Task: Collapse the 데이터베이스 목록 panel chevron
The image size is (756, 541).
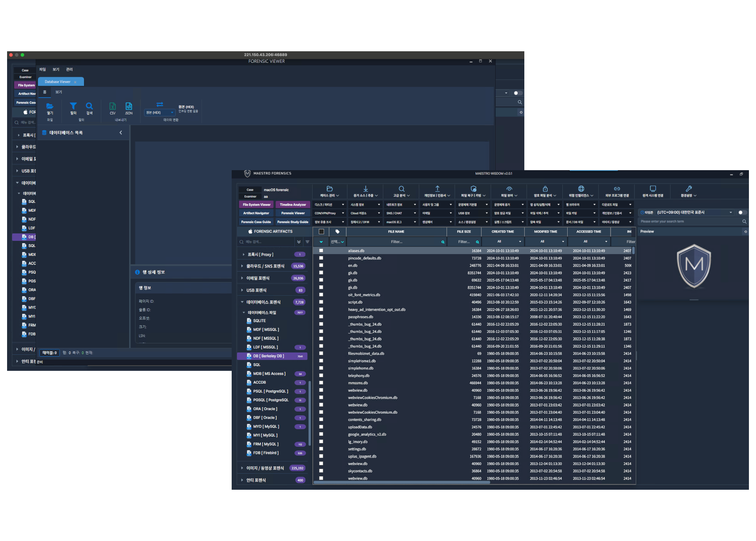Action: pos(121,133)
